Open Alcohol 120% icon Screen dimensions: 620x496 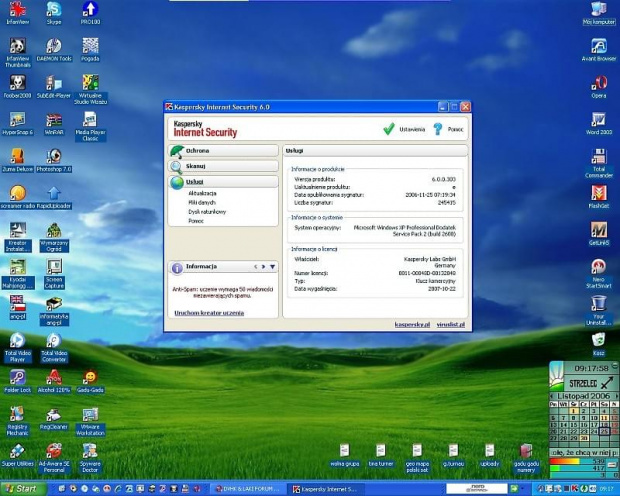click(54, 381)
